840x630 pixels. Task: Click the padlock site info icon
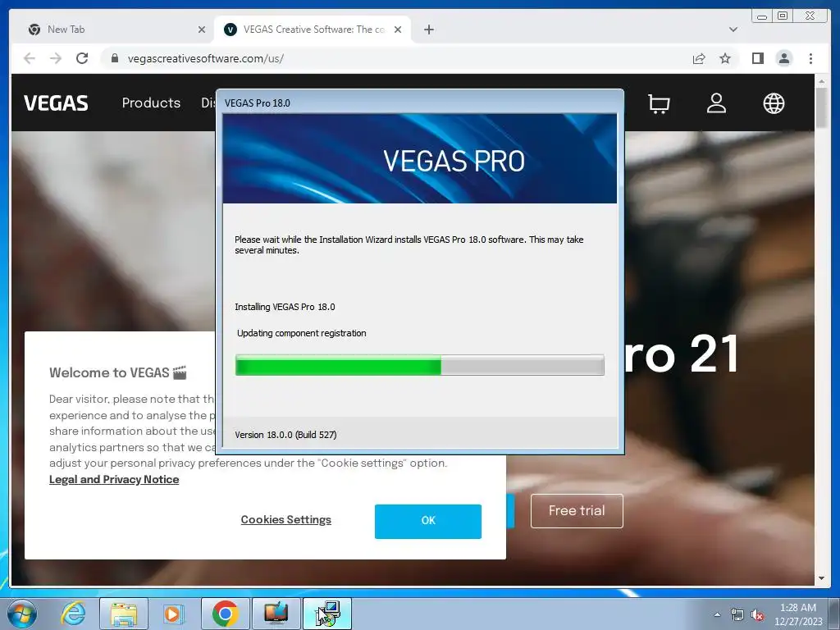click(x=114, y=58)
